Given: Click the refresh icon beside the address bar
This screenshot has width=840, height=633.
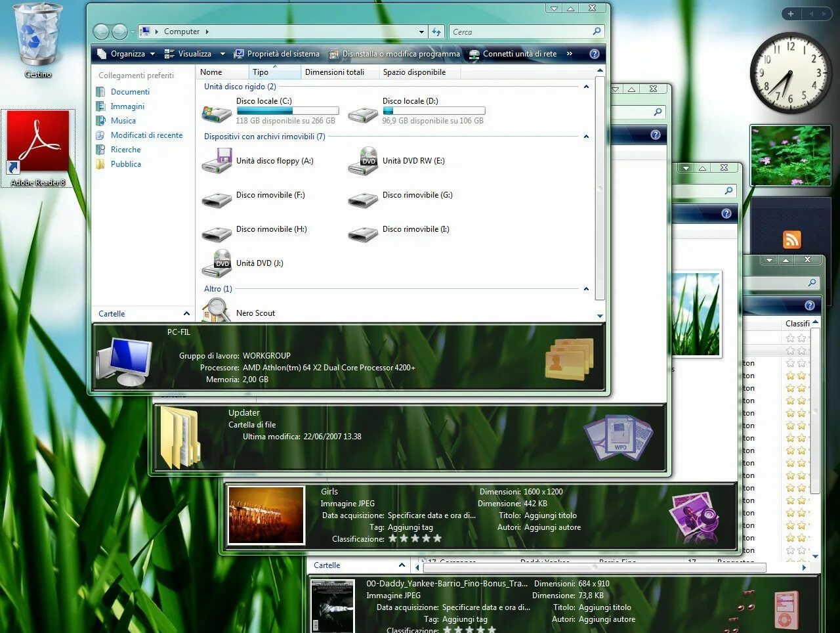Looking at the screenshot, I should 436,32.
